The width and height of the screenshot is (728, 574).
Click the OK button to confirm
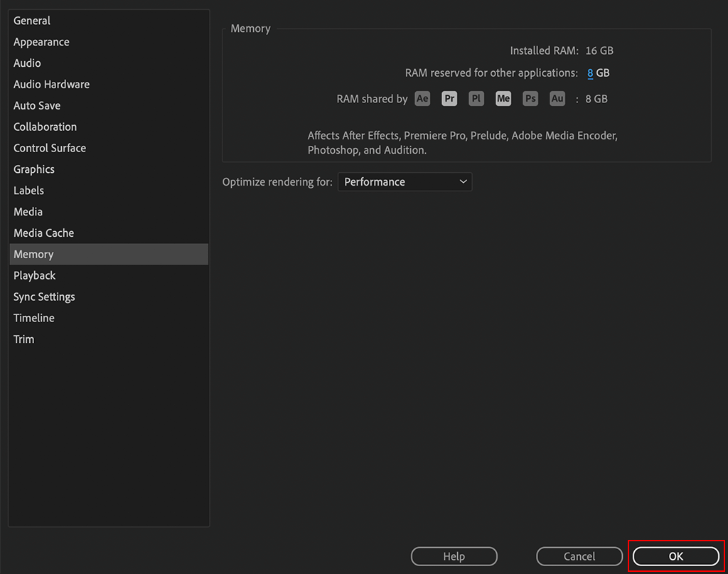(x=675, y=556)
